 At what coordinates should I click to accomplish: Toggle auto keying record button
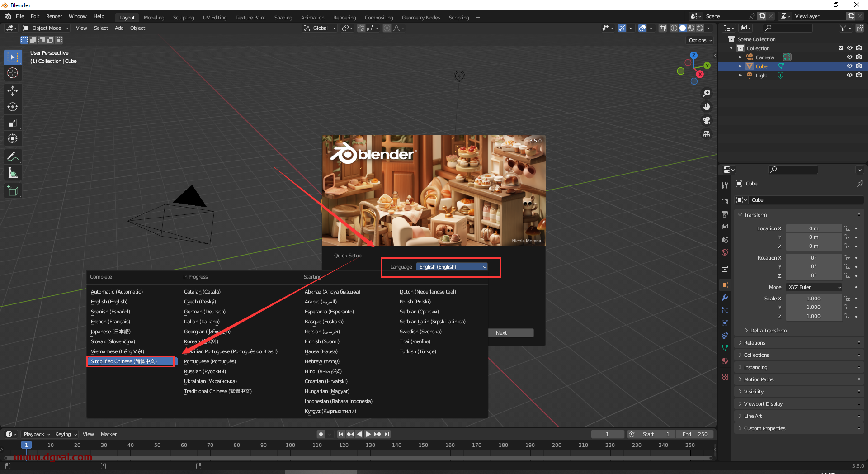point(321,434)
